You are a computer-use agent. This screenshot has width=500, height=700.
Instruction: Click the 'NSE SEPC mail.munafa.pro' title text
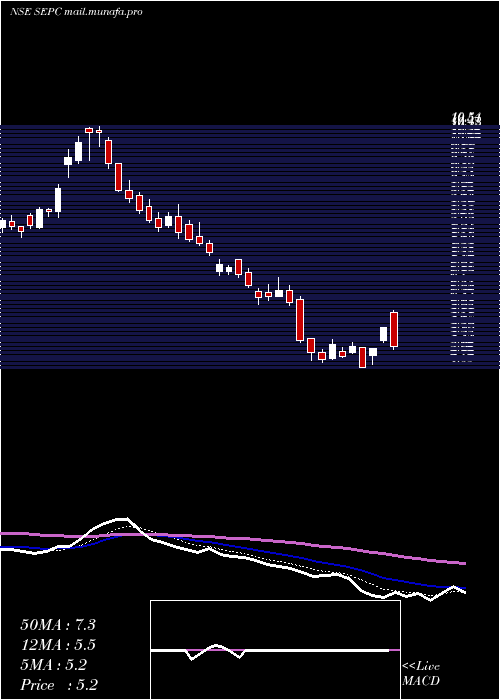click(76, 12)
